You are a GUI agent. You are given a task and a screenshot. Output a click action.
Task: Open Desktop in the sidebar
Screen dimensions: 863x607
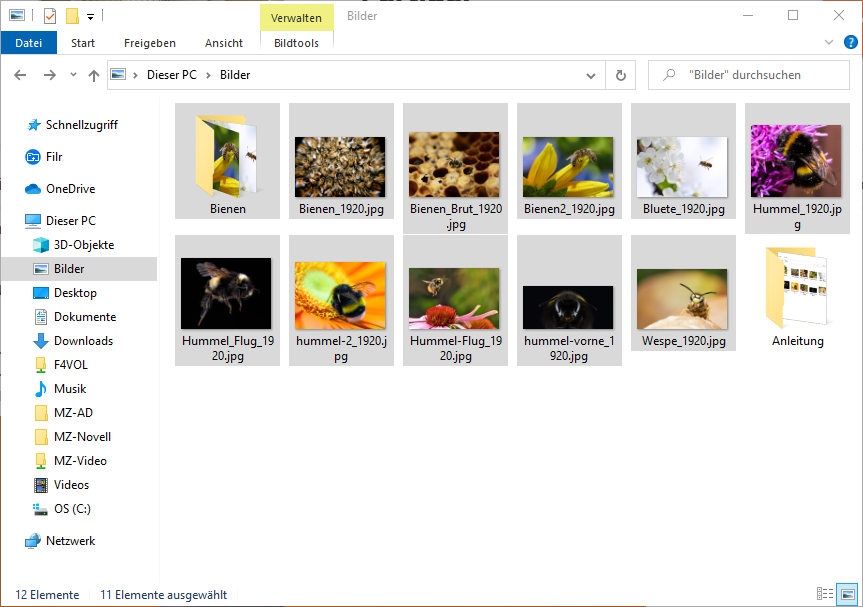click(64, 293)
